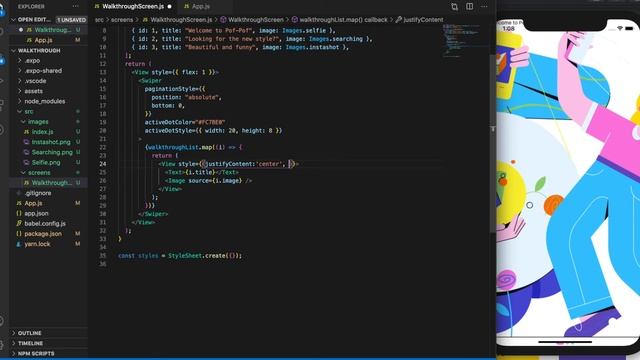Select Walkthrough entry in Open Editors
The image size is (640, 360).
tap(52, 30)
